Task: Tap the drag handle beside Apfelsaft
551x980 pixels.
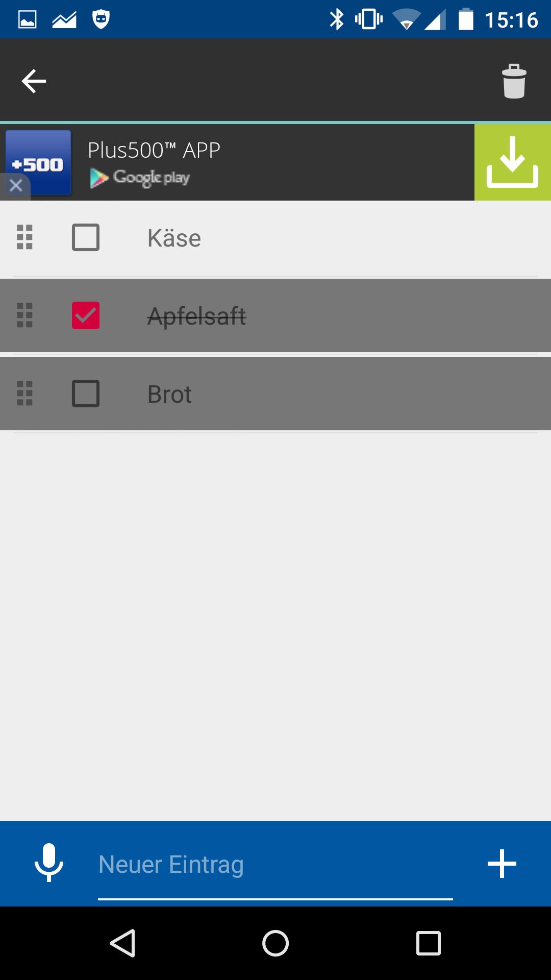Action: [x=24, y=315]
